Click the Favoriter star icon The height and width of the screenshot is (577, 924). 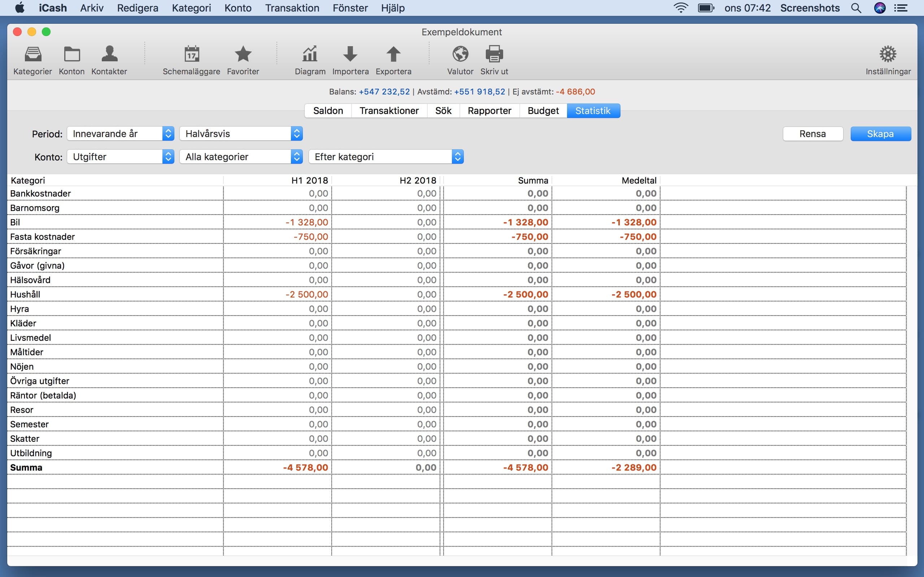coord(243,54)
